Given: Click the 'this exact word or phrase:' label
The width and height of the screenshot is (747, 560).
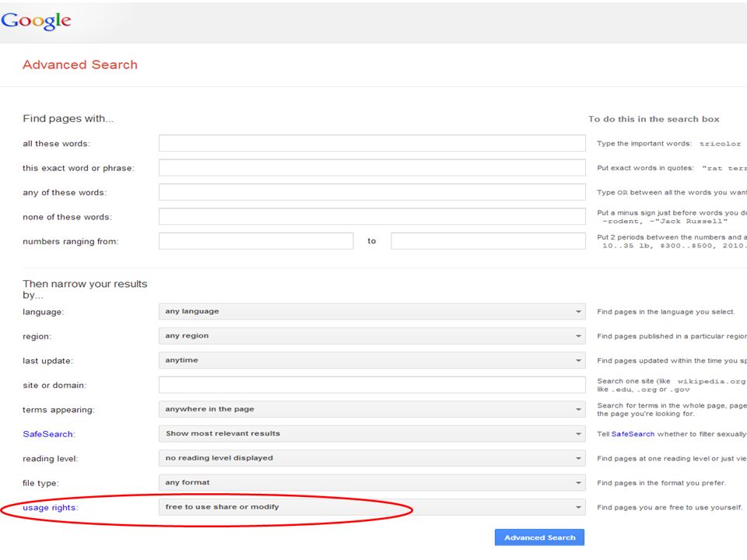Looking at the screenshot, I should 79,168.
